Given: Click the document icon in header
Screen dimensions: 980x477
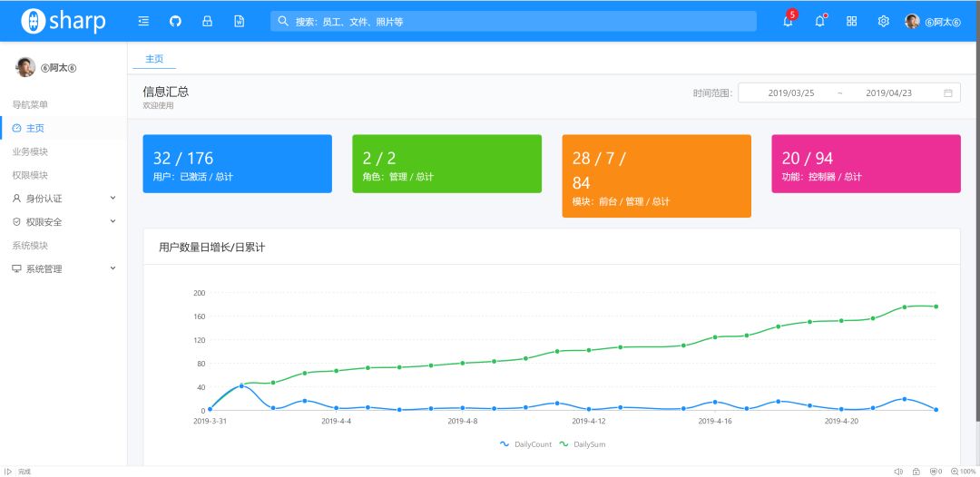Looking at the screenshot, I should (239, 21).
